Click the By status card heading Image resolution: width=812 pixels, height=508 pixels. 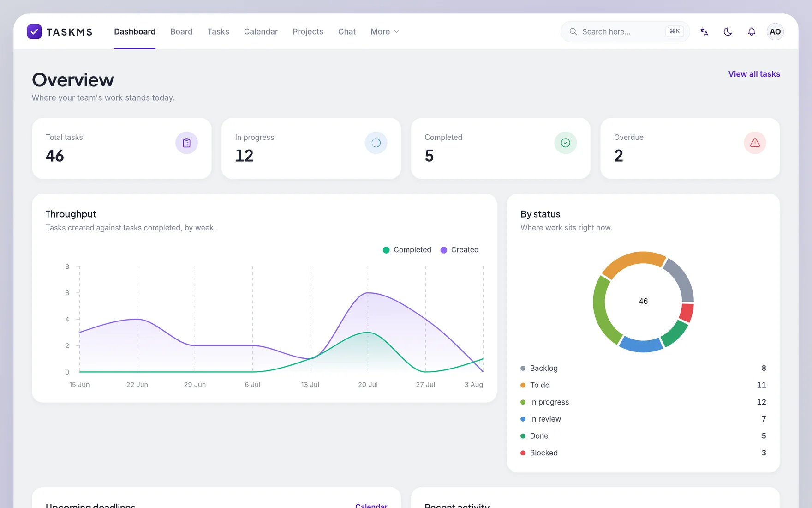pos(540,214)
